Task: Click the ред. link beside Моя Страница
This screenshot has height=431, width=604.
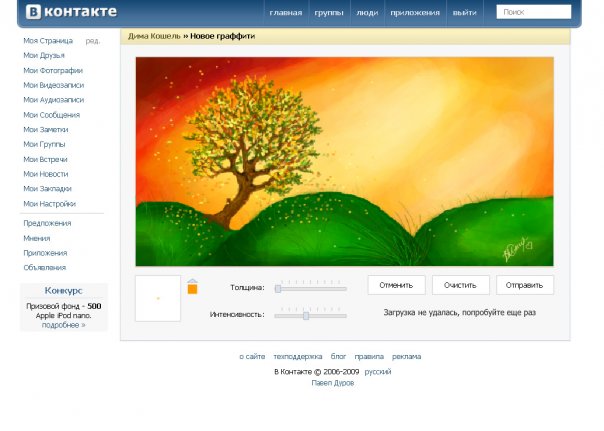Action: pyautogui.click(x=93, y=41)
